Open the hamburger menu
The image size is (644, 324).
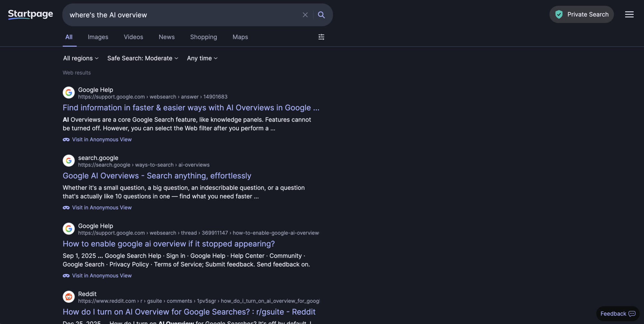(629, 14)
